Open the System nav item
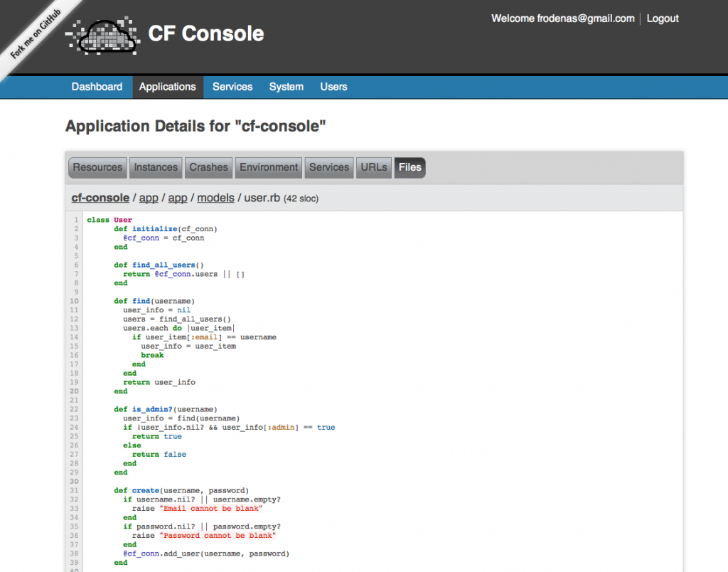The width and height of the screenshot is (728, 572). (x=287, y=87)
